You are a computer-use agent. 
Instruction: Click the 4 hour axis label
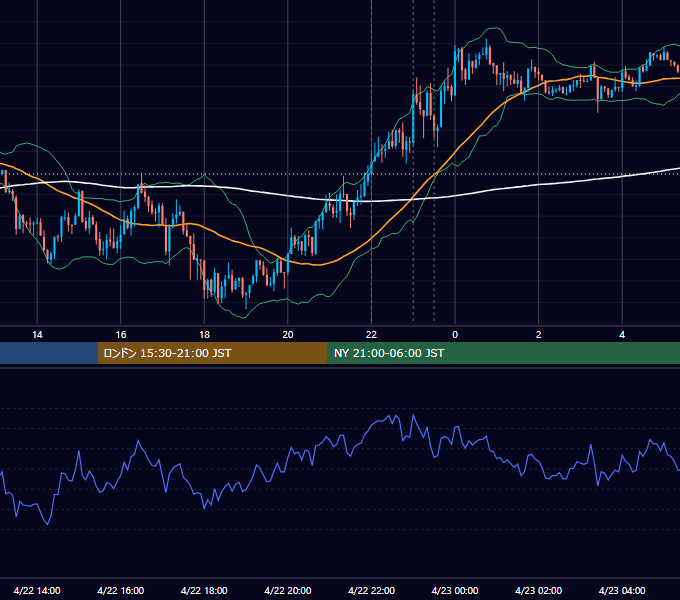click(x=622, y=335)
